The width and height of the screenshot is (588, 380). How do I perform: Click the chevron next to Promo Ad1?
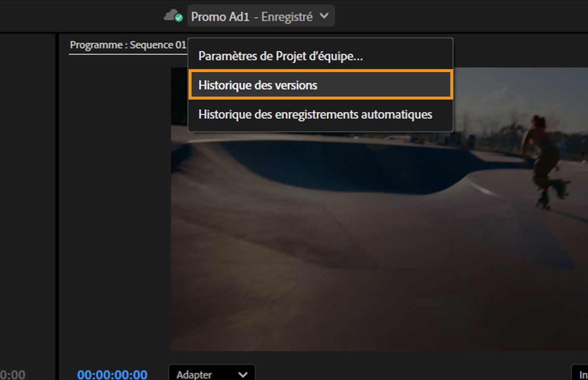tap(323, 16)
